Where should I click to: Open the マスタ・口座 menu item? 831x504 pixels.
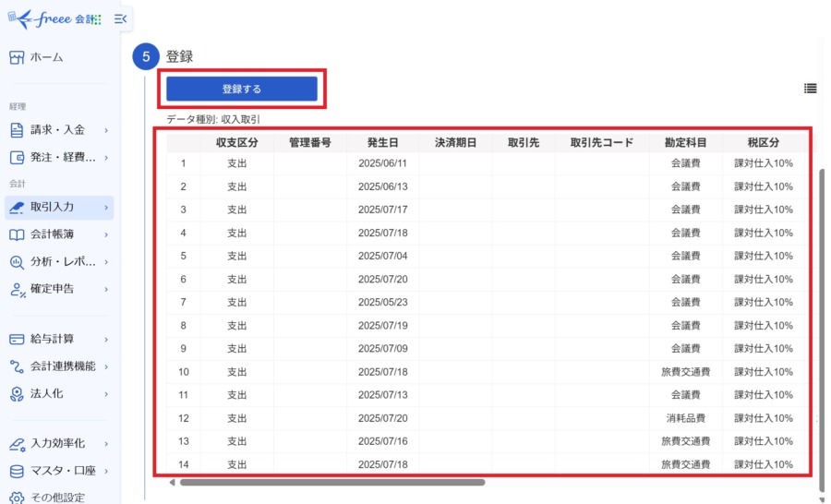point(59,471)
